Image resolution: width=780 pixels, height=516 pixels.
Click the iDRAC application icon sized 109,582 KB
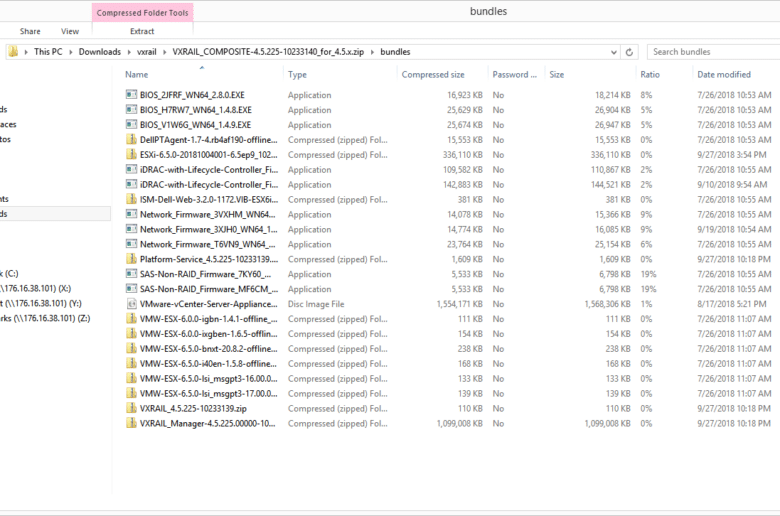coord(131,169)
